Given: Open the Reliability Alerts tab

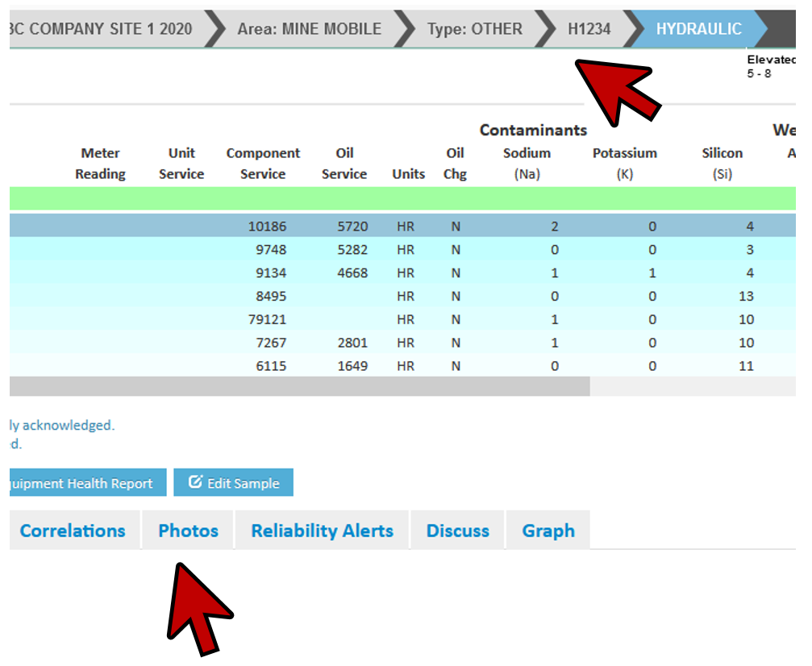Looking at the screenshot, I should pos(322,531).
